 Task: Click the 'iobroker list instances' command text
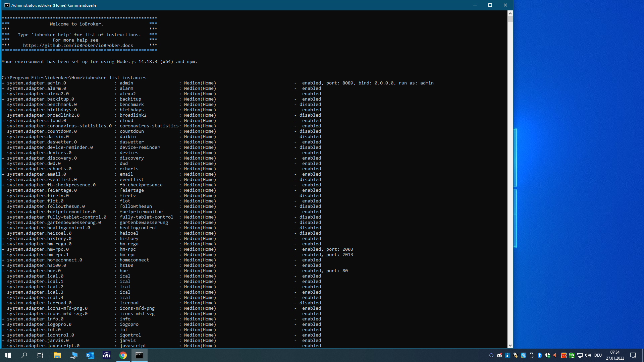[x=116, y=78]
